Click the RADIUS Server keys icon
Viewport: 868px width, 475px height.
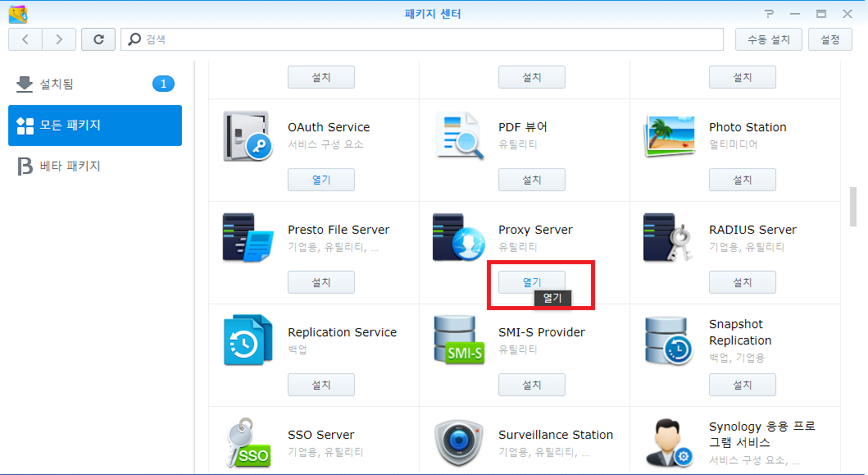pos(668,238)
